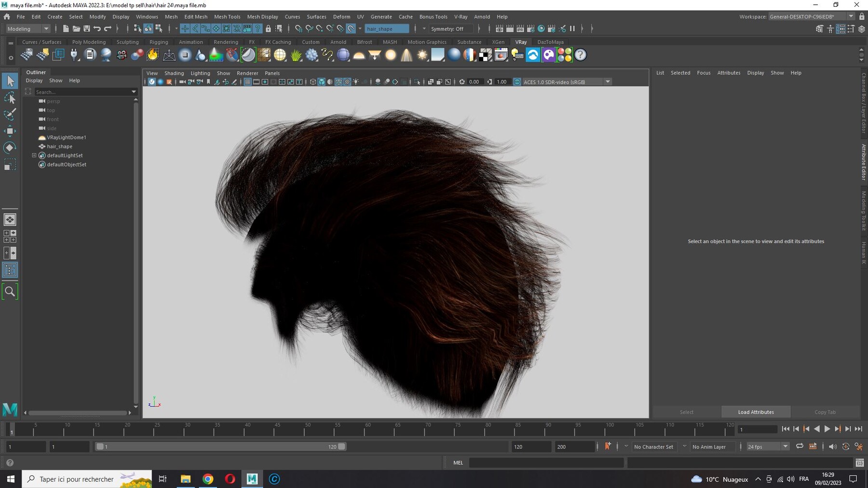This screenshot has width=868, height=488.
Task: Switch to the XGen shelf tab
Action: point(498,42)
